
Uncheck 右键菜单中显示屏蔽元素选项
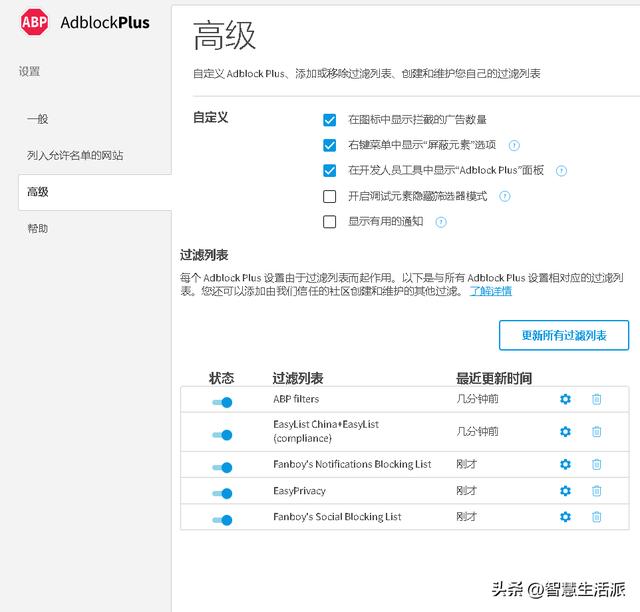[x=329, y=145]
